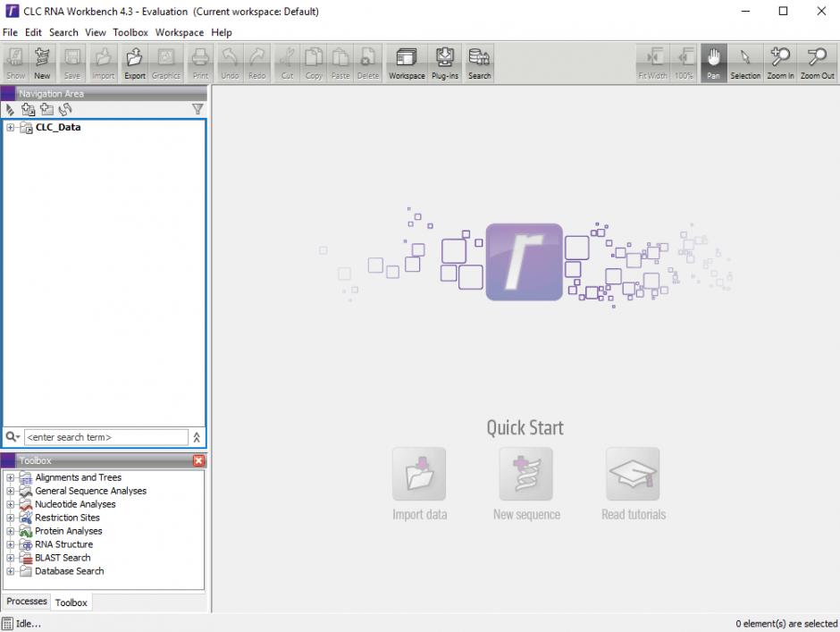Expand the CLC_Data folder node
This screenshot has height=632, width=840.
(x=10, y=128)
